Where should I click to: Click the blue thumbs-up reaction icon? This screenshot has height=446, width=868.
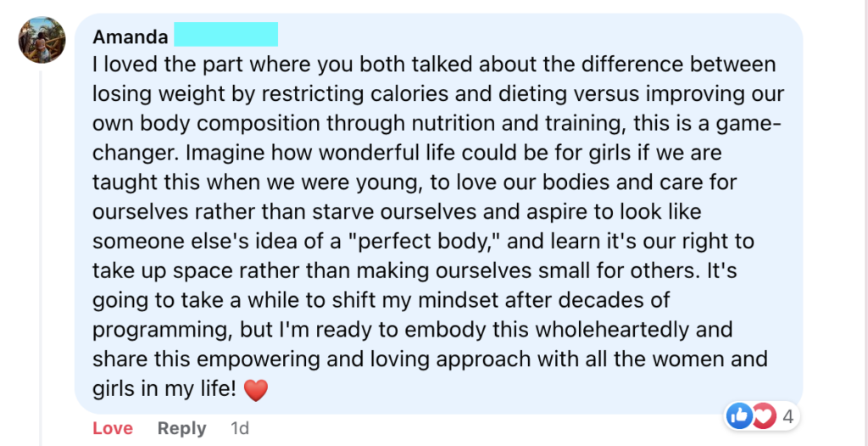click(x=738, y=415)
